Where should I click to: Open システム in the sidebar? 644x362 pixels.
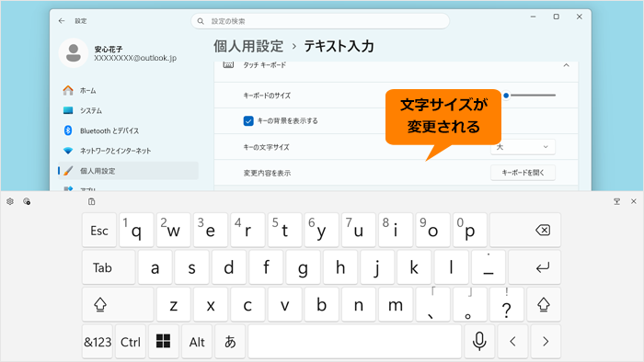click(128, 110)
